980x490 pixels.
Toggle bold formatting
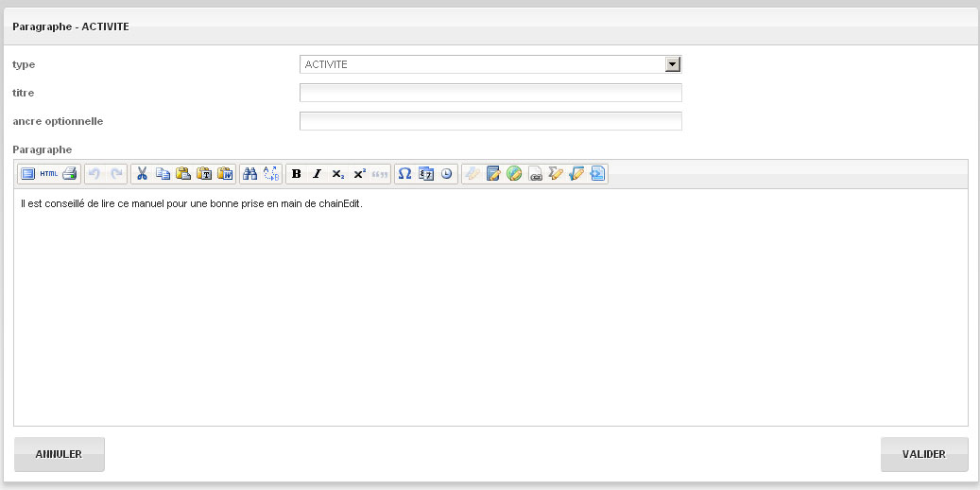pos(297,174)
